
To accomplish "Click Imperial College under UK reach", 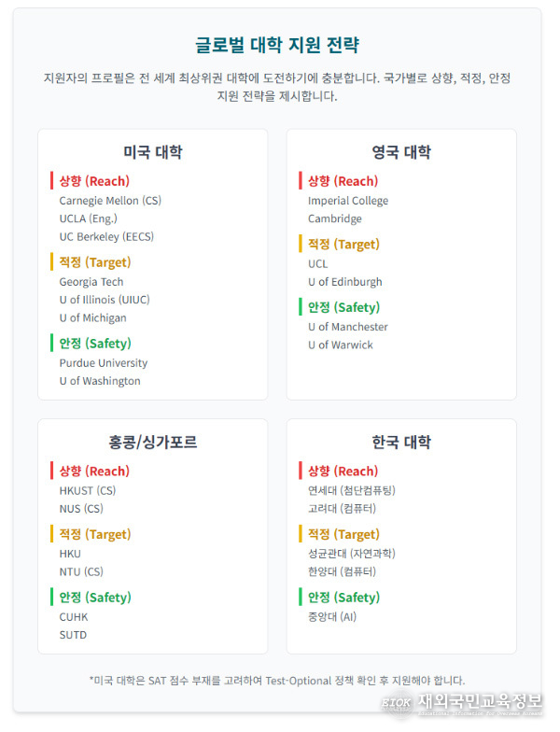I will [348, 201].
